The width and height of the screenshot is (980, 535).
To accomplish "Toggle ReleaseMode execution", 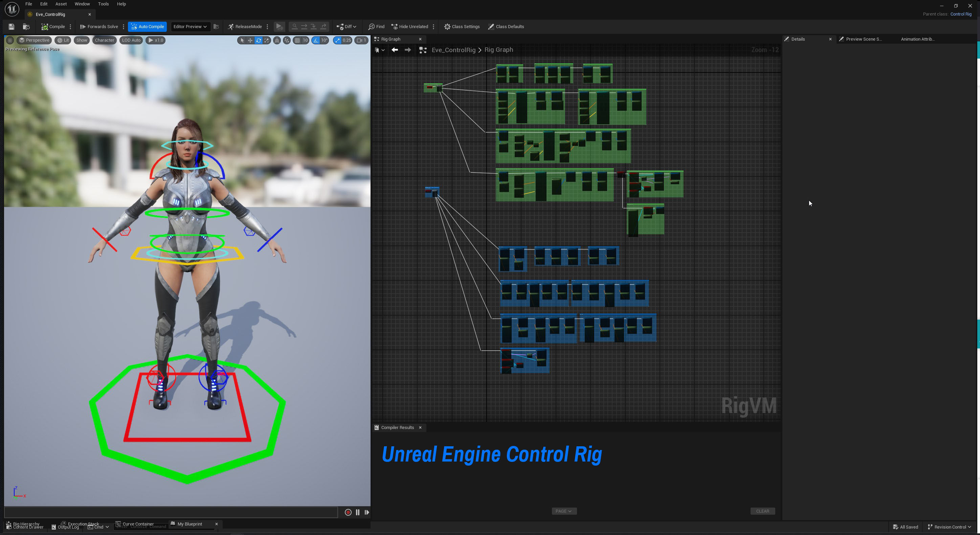I will point(245,27).
